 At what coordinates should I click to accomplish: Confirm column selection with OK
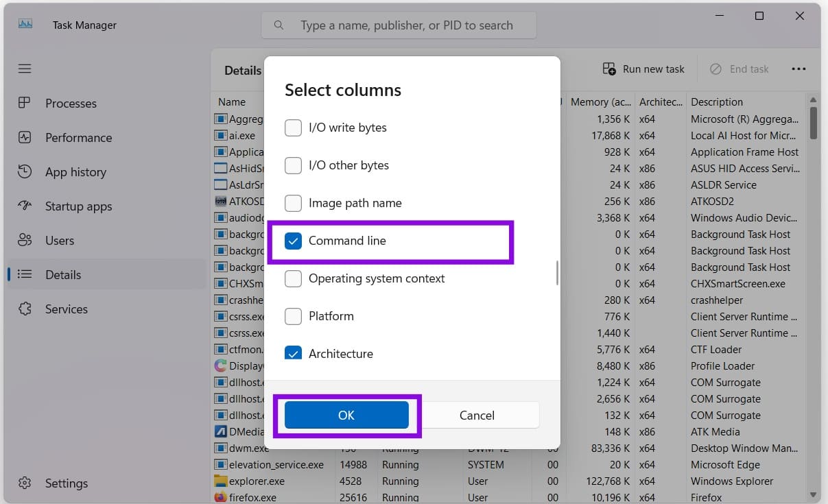346,415
